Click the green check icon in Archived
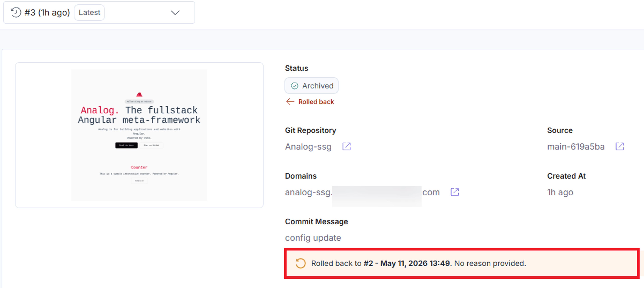Image resolution: width=644 pixels, height=288 pixels. point(294,86)
